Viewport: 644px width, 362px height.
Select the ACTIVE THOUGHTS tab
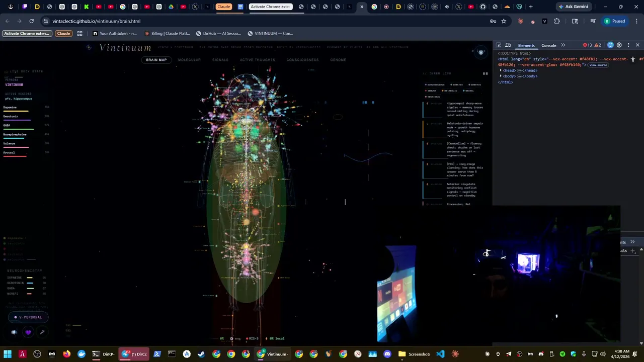point(258,60)
